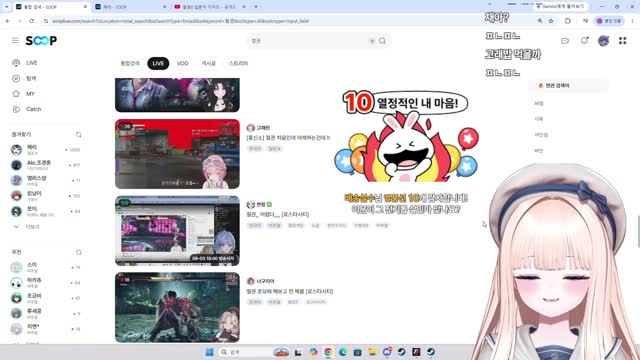Select the LIVE search results tab
Viewport: 640px width, 360px height.
[x=158, y=63]
